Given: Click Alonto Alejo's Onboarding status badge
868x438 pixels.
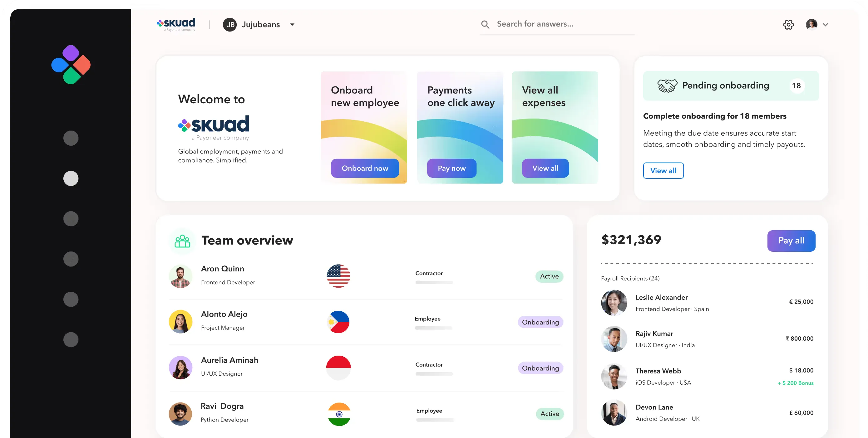Looking at the screenshot, I should click(540, 322).
